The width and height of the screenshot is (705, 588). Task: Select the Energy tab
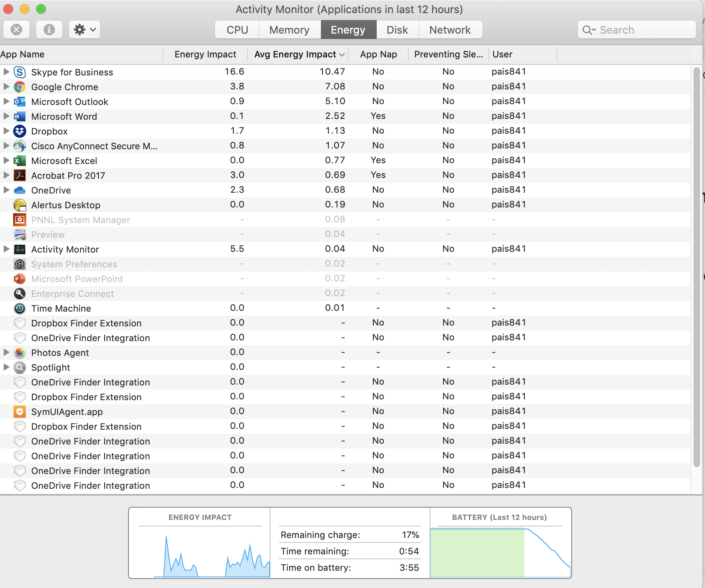tap(348, 30)
